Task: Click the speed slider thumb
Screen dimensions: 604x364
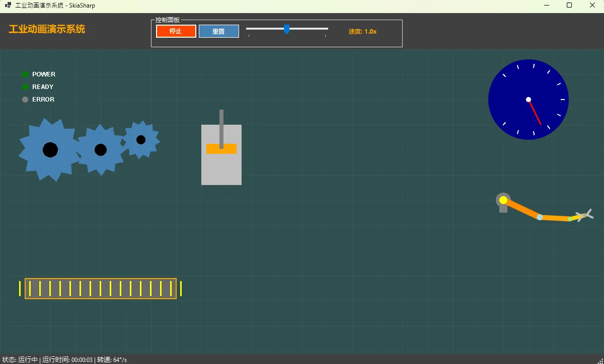Action: pos(286,29)
